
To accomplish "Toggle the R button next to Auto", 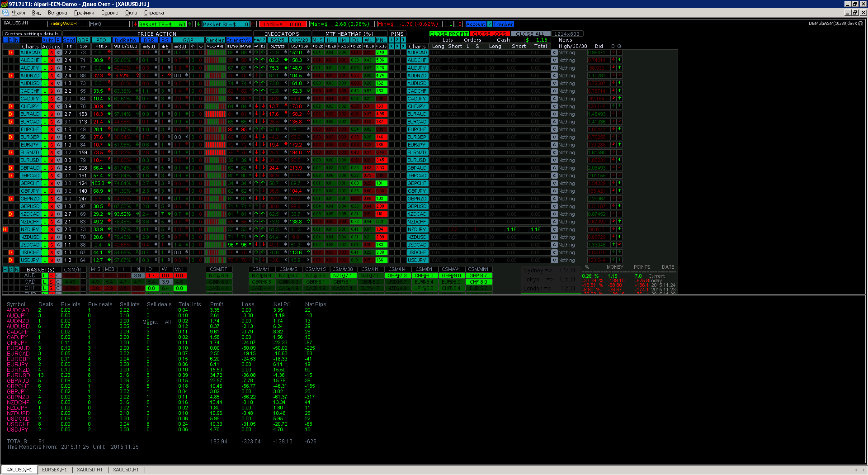I will (58, 40).
